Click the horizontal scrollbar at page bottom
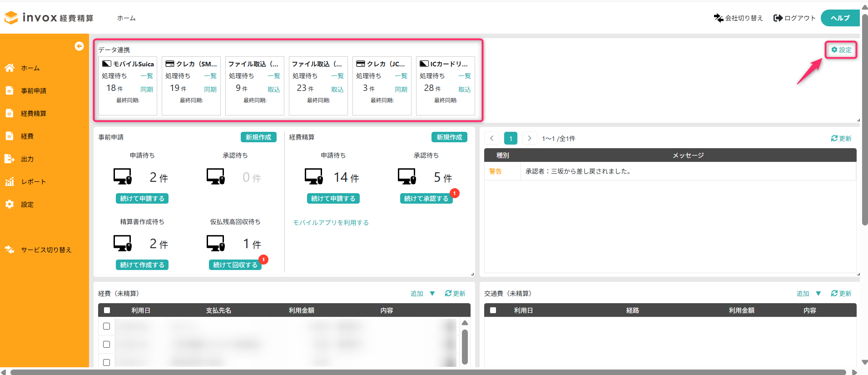Image resolution: width=868 pixels, height=375 pixels. coord(427,372)
